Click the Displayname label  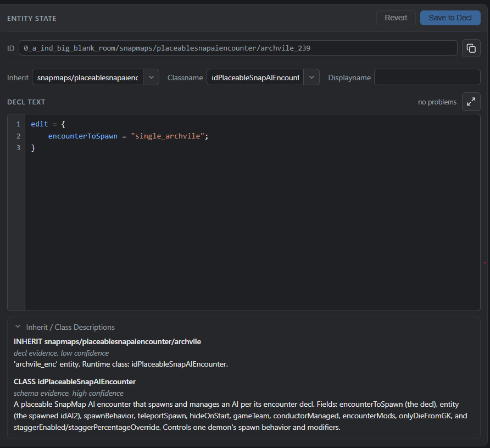[x=349, y=78]
